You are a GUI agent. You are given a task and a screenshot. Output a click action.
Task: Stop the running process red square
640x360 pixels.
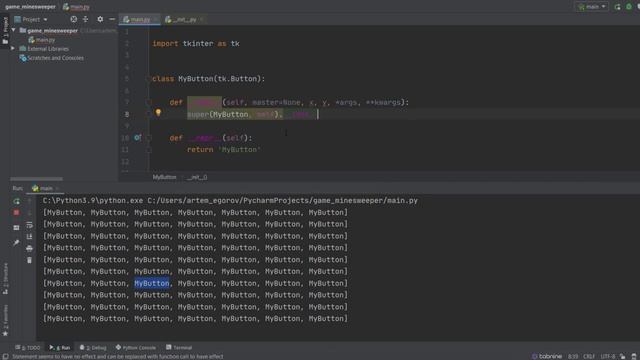[16, 213]
